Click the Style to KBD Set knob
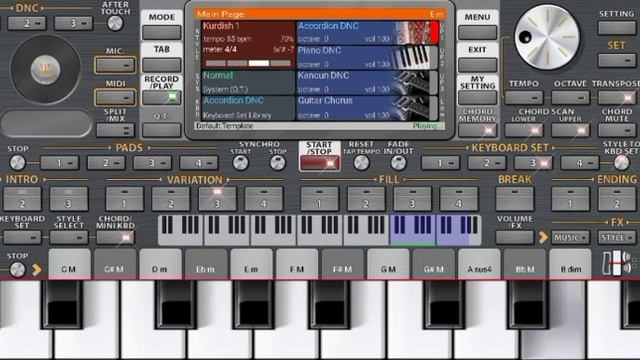The image size is (640, 360). [622, 163]
